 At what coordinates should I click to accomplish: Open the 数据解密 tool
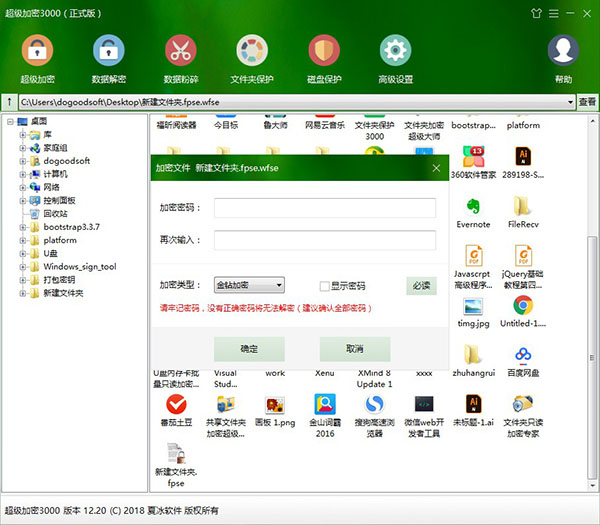109,59
